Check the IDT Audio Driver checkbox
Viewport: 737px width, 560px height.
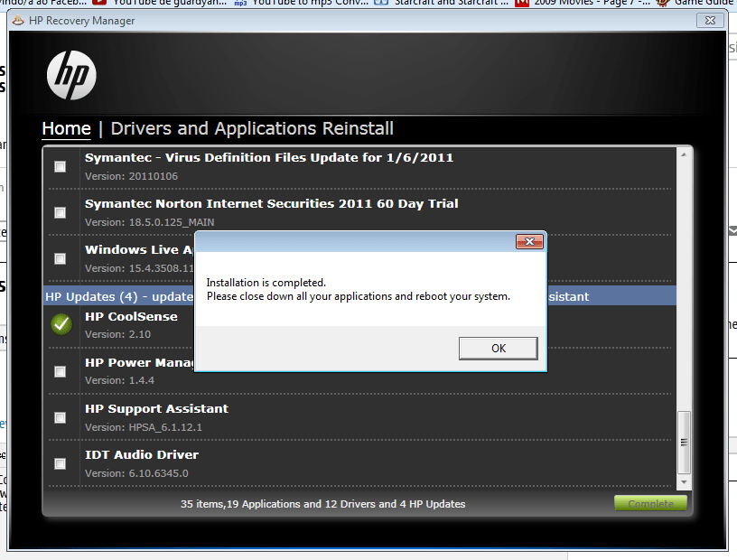click(61, 463)
